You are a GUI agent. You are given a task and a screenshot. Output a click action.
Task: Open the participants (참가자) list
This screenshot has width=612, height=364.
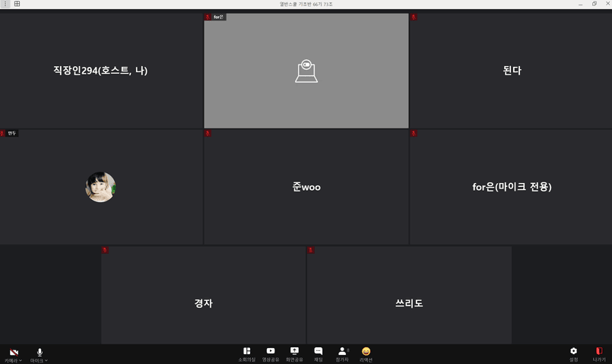click(342, 353)
